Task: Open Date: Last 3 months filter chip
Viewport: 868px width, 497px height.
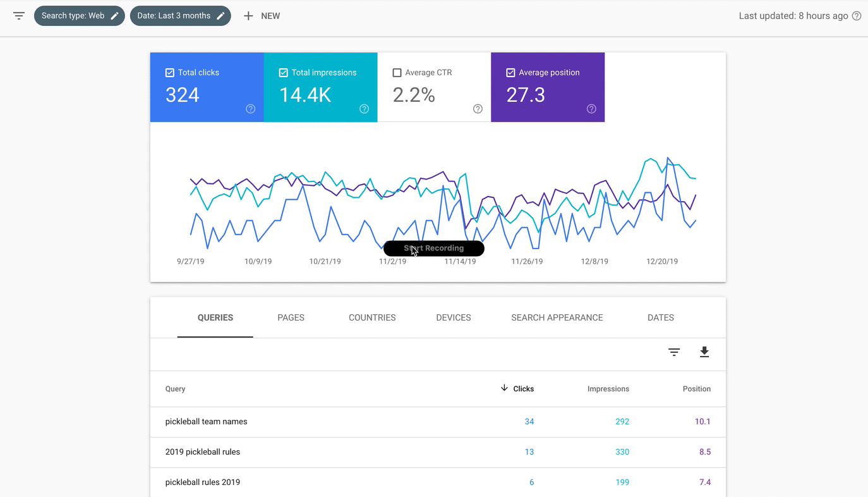Action: pyautogui.click(x=174, y=16)
